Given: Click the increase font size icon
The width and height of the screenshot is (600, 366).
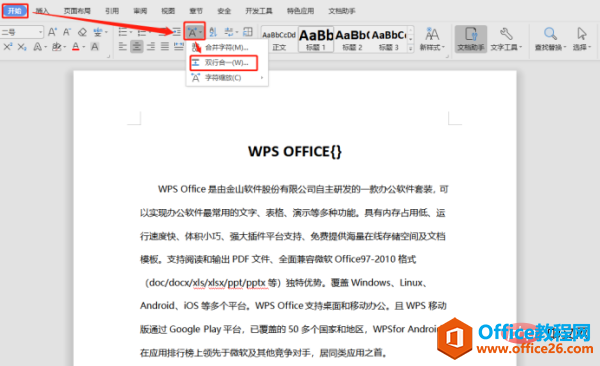Looking at the screenshot, I should point(52,32).
